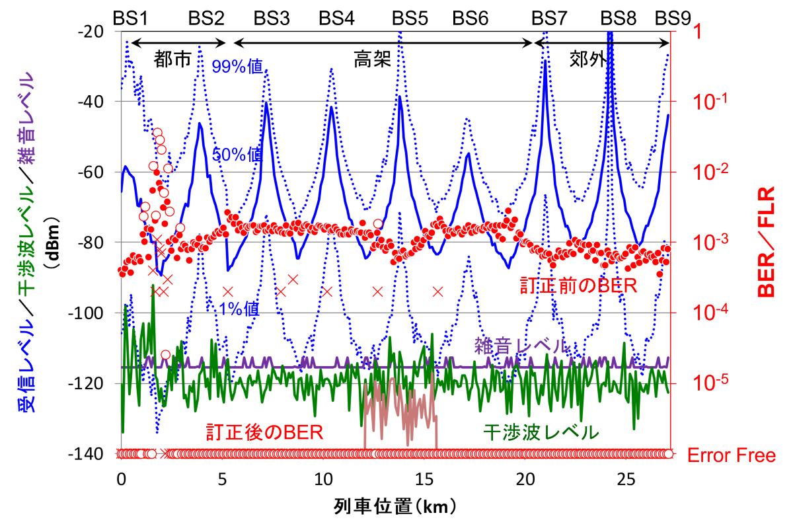Click the 都市 section label
Screen dimensions: 793x532
coord(172,60)
